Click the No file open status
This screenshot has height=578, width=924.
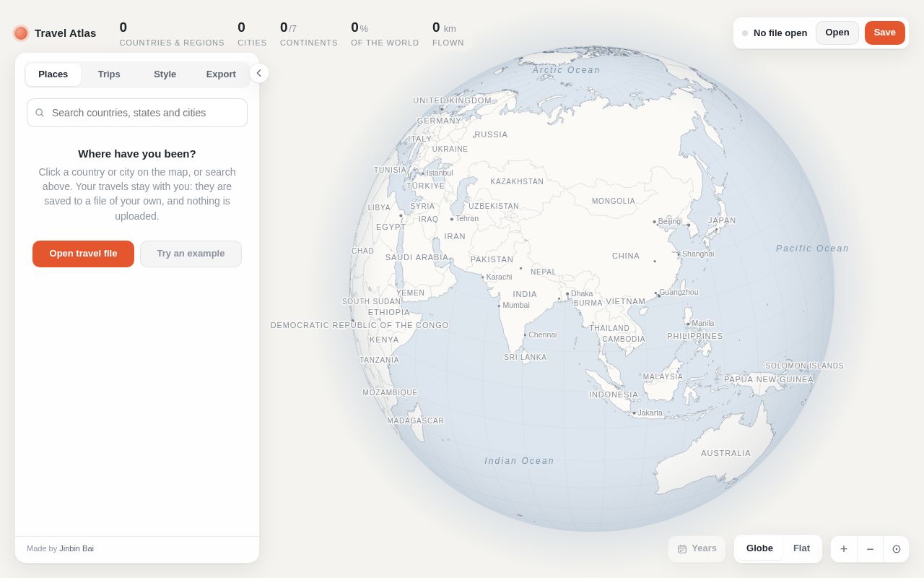tap(775, 33)
